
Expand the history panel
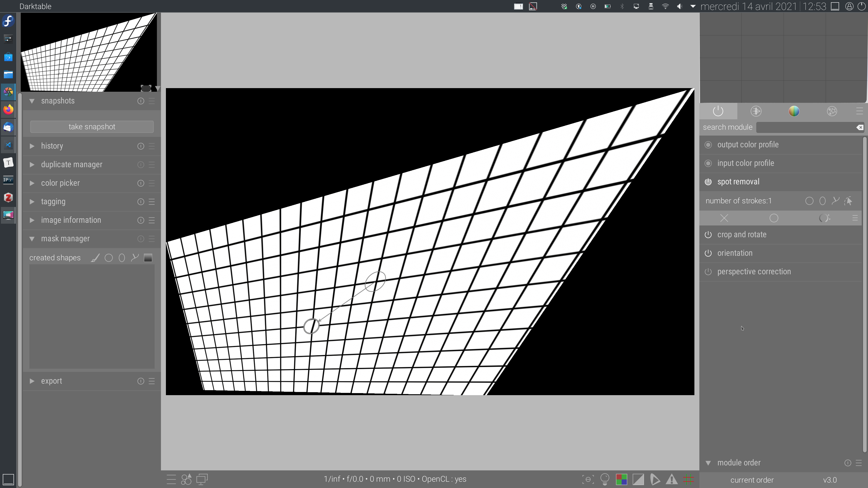coord(52,146)
